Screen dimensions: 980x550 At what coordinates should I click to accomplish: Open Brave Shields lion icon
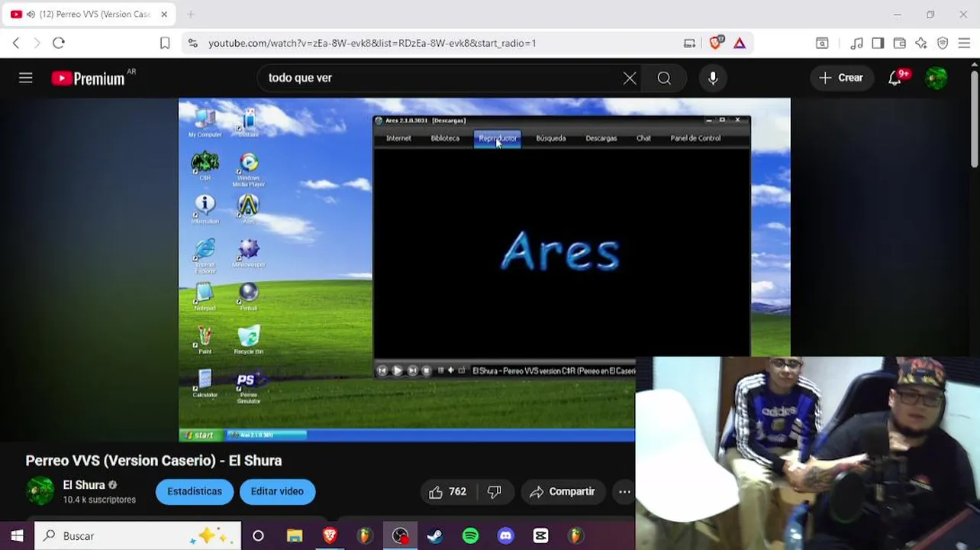(x=716, y=44)
